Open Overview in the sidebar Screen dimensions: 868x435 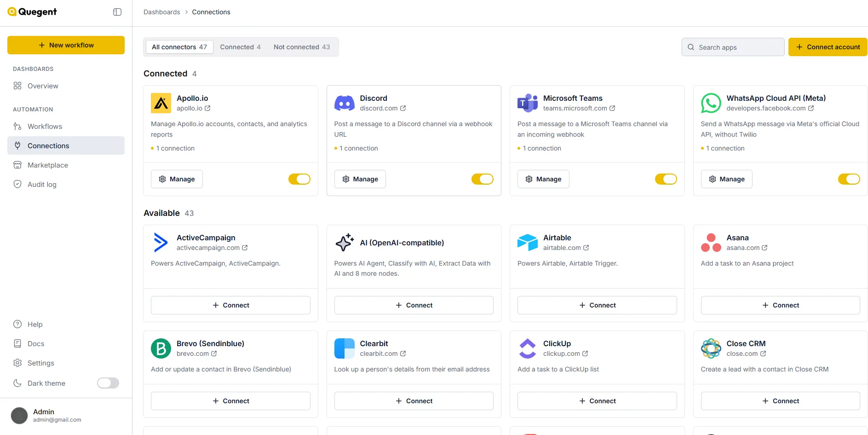pyautogui.click(x=66, y=86)
